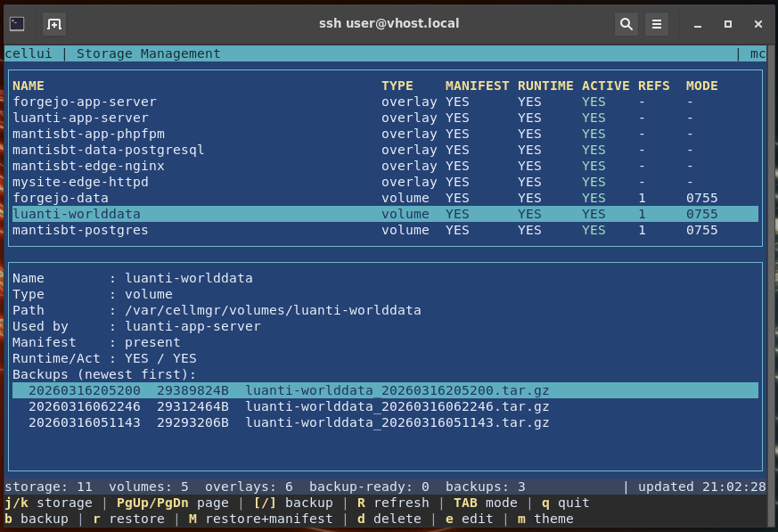
Task: Click the search magnifier icon
Action: [x=626, y=24]
